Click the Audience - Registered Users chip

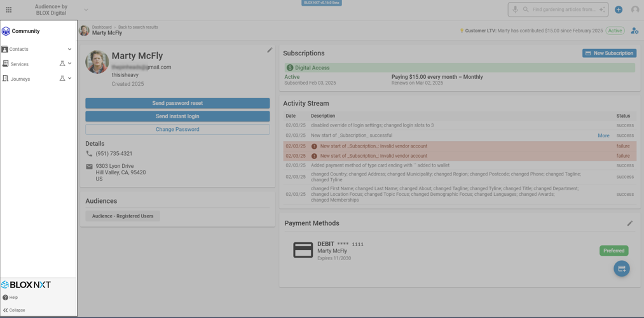123,216
